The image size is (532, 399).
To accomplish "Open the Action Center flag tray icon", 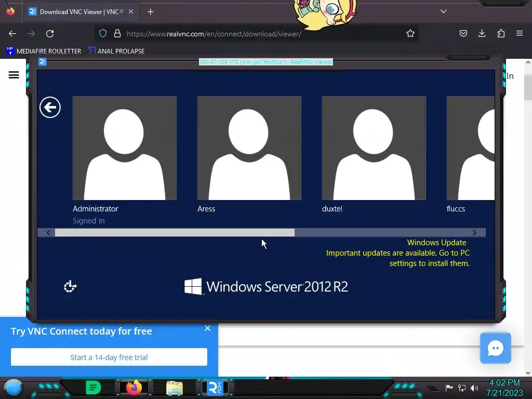I will [449, 388].
